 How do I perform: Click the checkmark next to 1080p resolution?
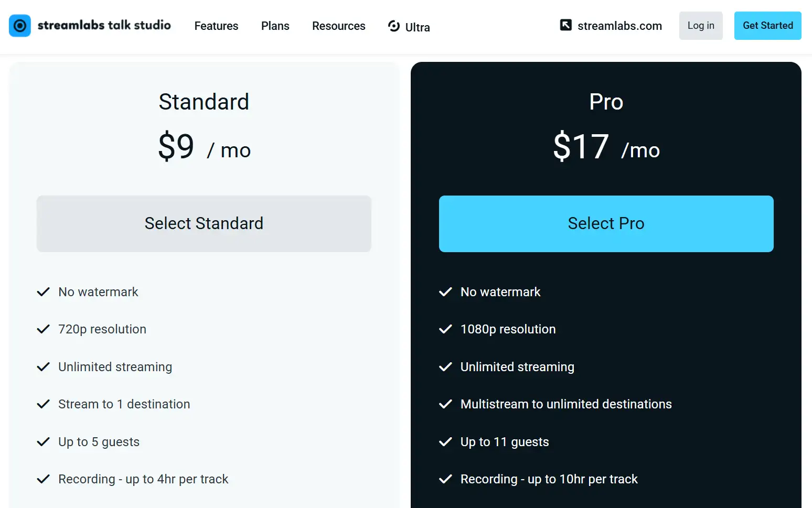(x=445, y=329)
